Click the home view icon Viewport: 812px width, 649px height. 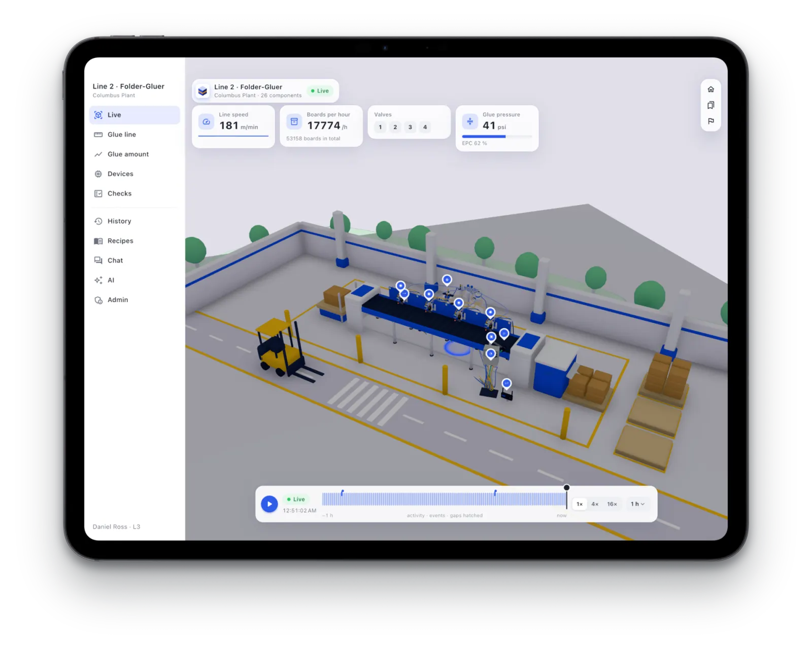coord(710,89)
